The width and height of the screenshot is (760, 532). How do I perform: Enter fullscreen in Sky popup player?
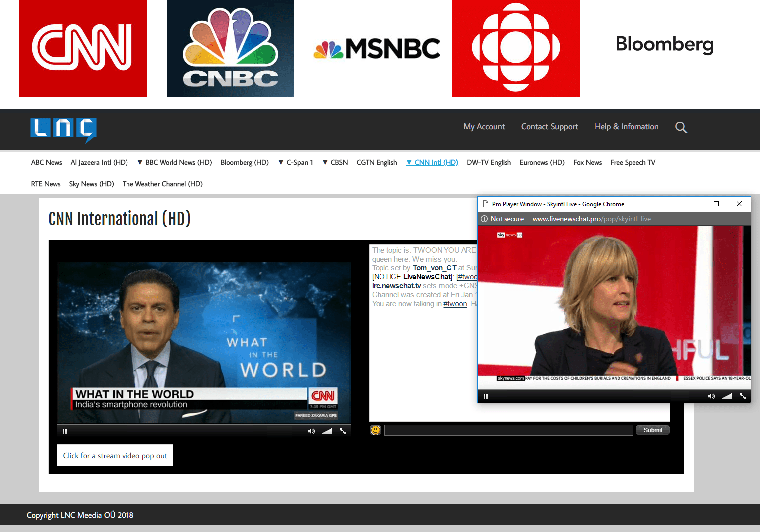[x=743, y=396]
